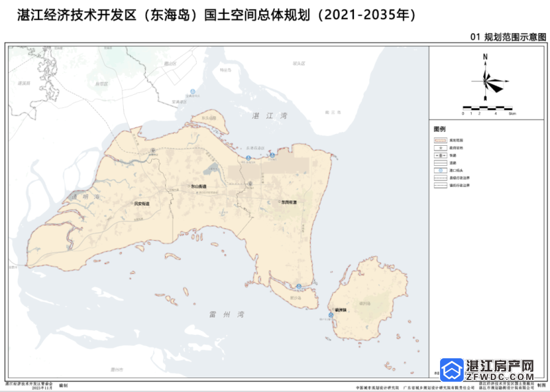Click the 图例 legend heading
This screenshot has height=392, width=550.
click(x=439, y=129)
